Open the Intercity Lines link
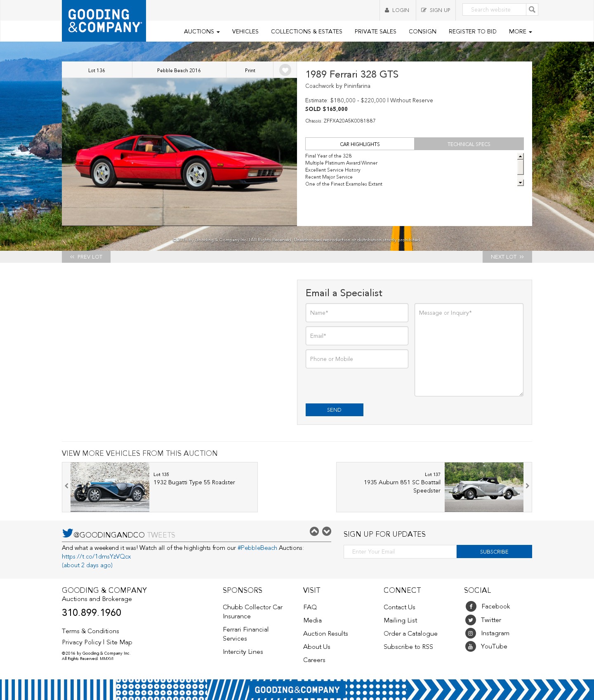Image resolution: width=594 pixels, height=700 pixels. (243, 652)
